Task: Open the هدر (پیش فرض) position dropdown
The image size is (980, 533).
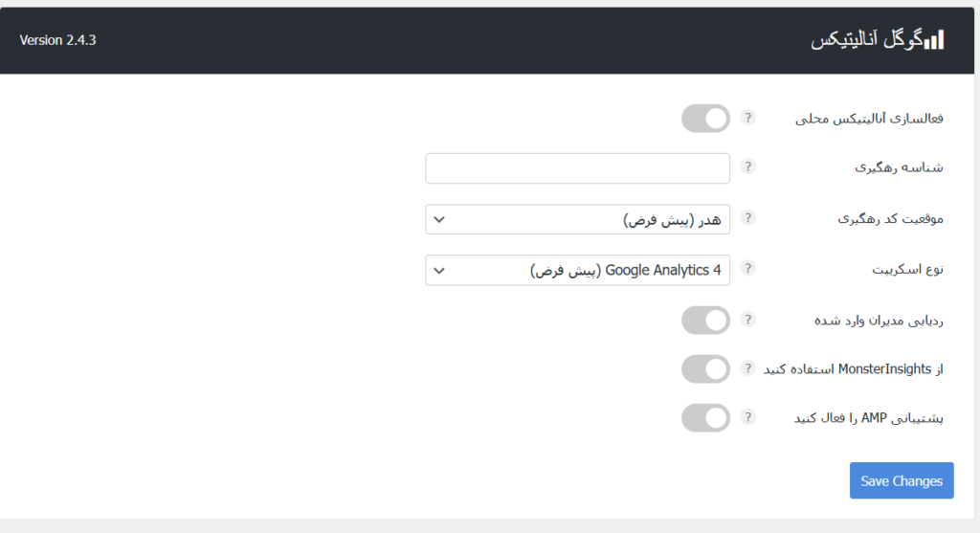Action: click(x=577, y=219)
